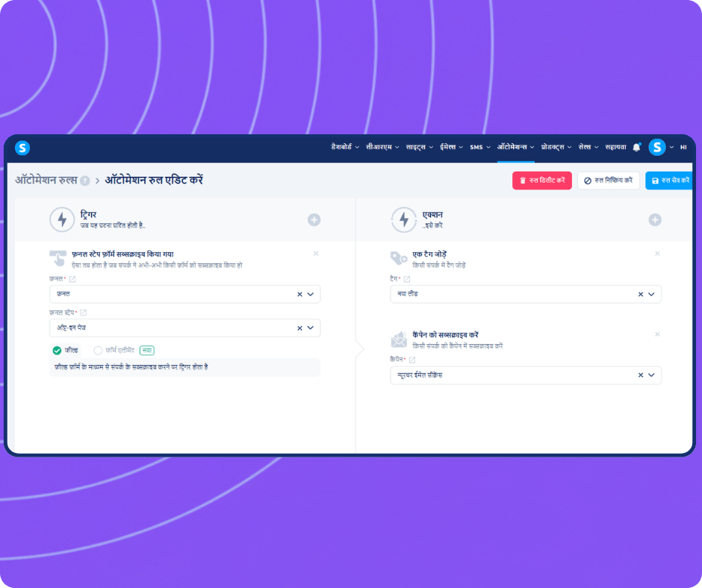Open the HI language dropdown
Viewport: 702px width, 588px height.
(683, 147)
